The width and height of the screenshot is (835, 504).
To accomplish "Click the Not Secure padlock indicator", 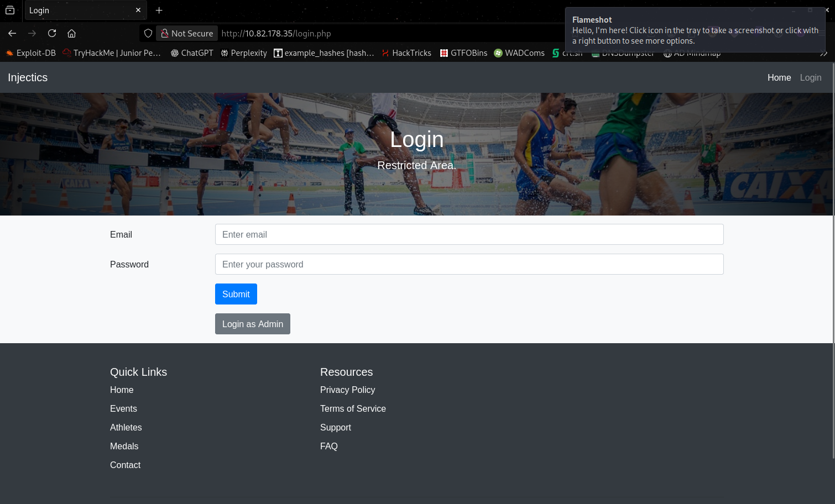I will 187,33.
